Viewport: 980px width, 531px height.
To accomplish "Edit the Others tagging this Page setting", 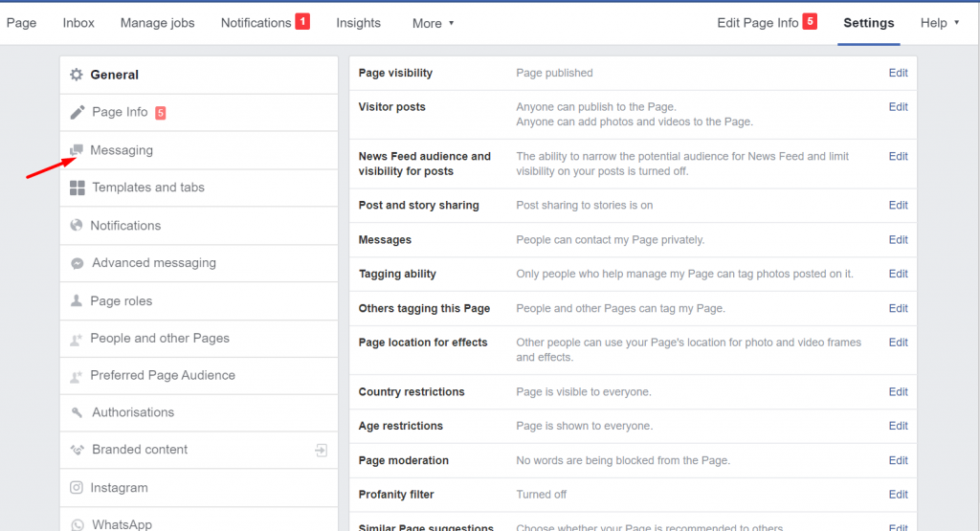I will [898, 309].
